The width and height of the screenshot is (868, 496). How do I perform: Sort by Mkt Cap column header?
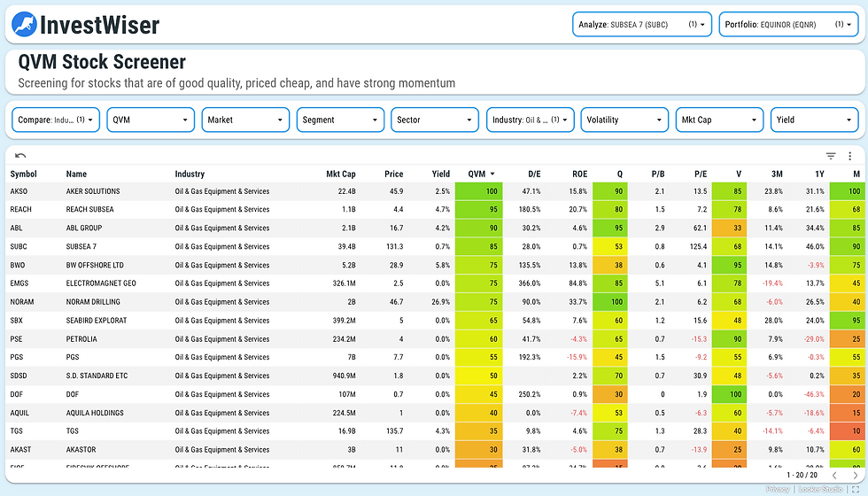tap(340, 174)
